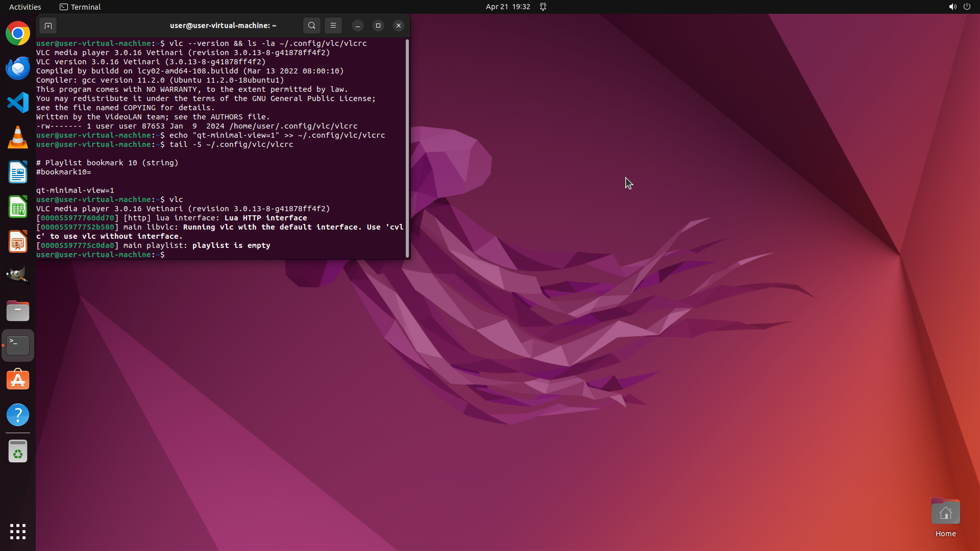The width and height of the screenshot is (980, 551).
Task: Open the Trash from the dock
Action: (18, 452)
